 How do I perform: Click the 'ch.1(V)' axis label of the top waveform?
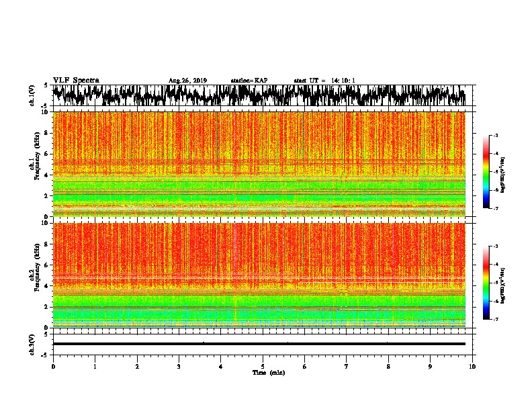click(x=32, y=95)
